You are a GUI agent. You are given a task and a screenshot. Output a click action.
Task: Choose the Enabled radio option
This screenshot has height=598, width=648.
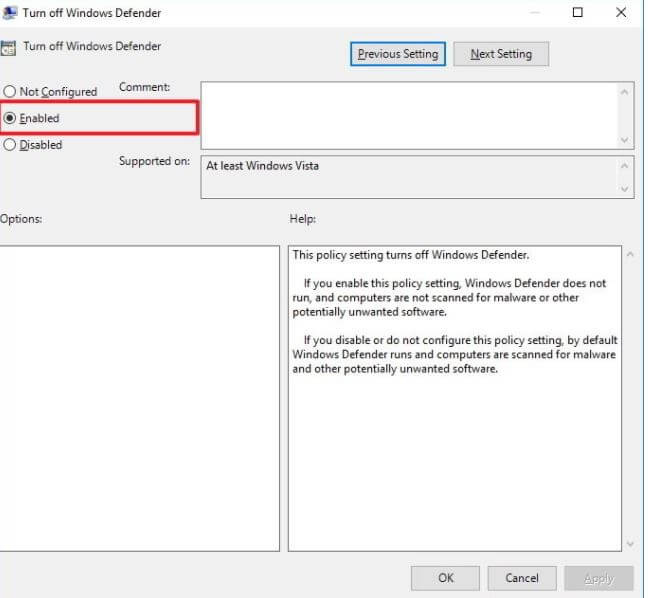[10, 118]
